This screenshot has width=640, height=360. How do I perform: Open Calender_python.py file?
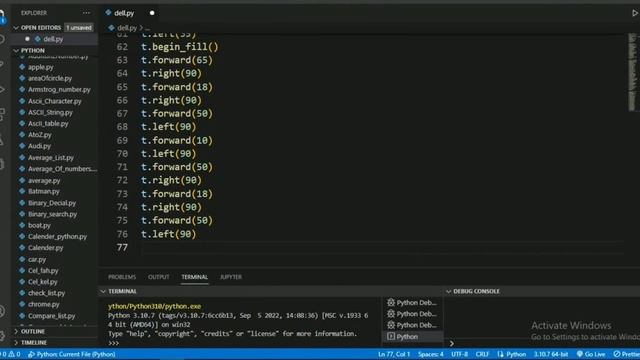(58, 236)
